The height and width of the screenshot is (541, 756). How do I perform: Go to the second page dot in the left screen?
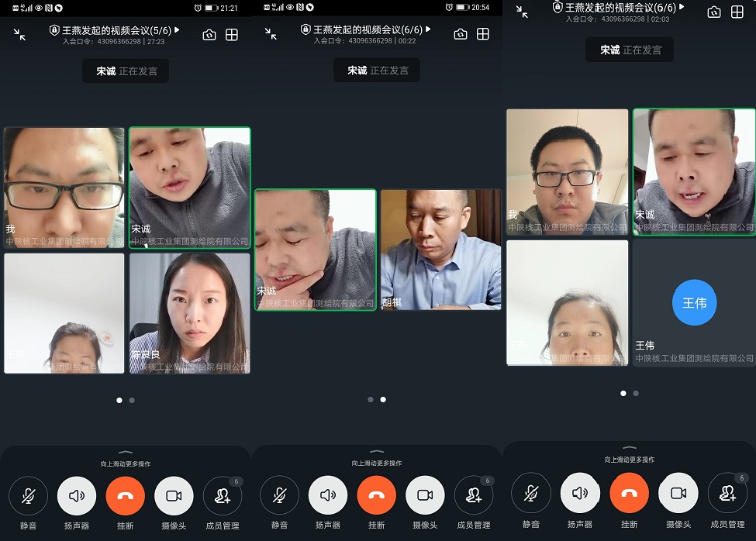[132, 400]
